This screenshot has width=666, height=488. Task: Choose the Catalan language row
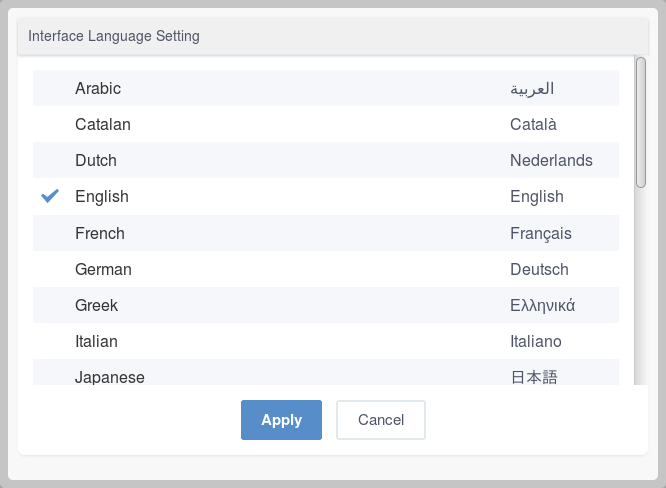pos(326,124)
